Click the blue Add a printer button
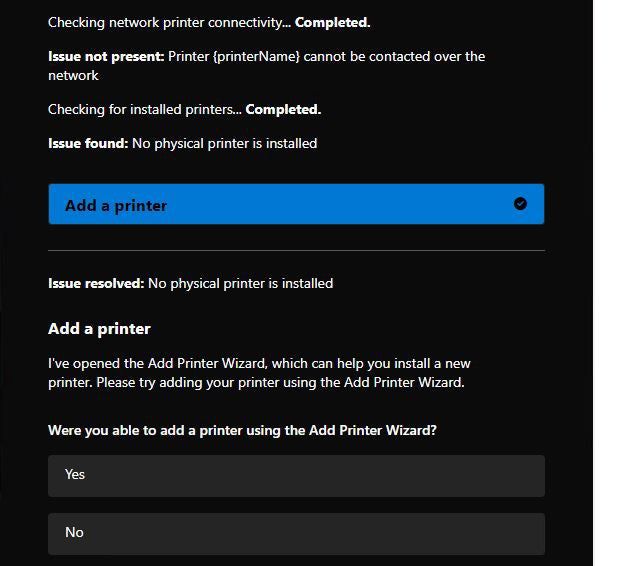 tap(296, 204)
